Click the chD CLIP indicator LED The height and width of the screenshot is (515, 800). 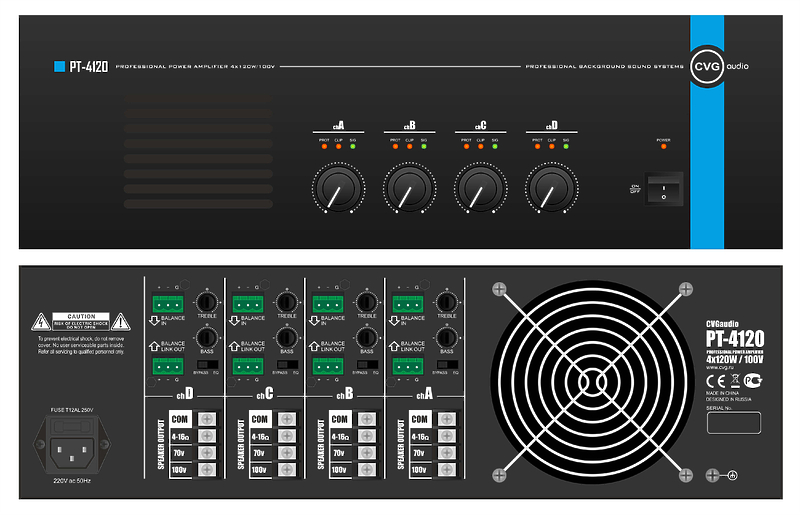pyautogui.click(x=551, y=146)
